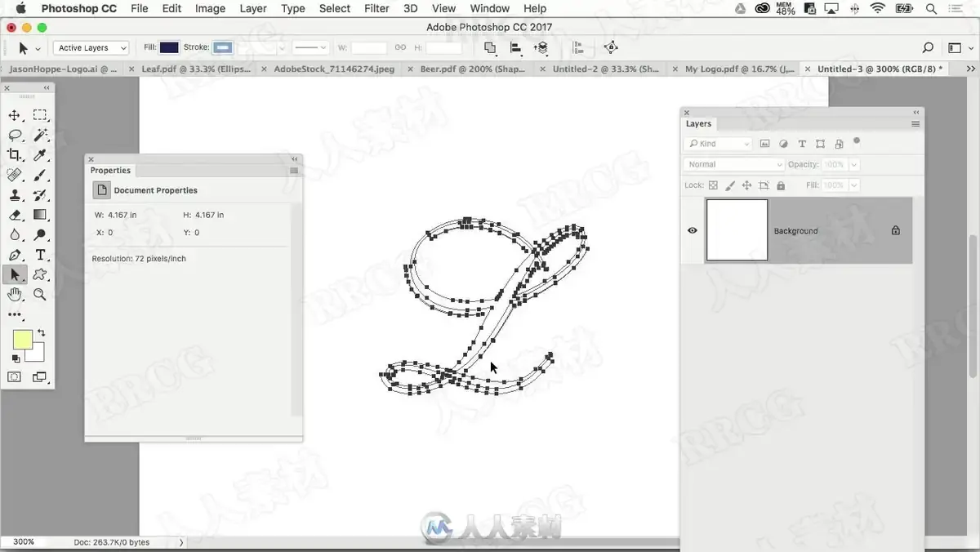Toggle lock transparent pixels

coord(713,185)
